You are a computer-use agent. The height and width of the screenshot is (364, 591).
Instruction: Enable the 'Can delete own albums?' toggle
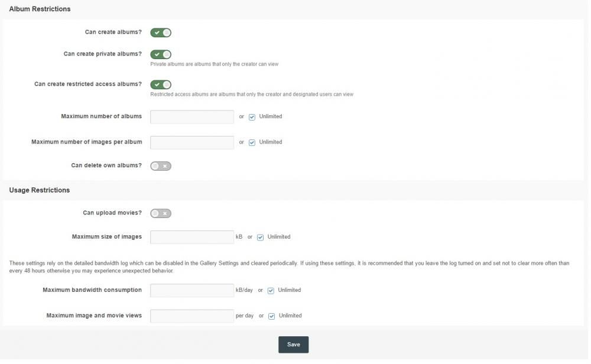(161, 166)
